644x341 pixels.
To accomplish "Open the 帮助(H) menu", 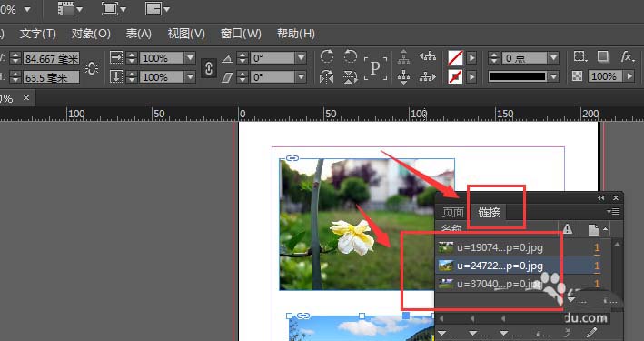I will point(296,34).
